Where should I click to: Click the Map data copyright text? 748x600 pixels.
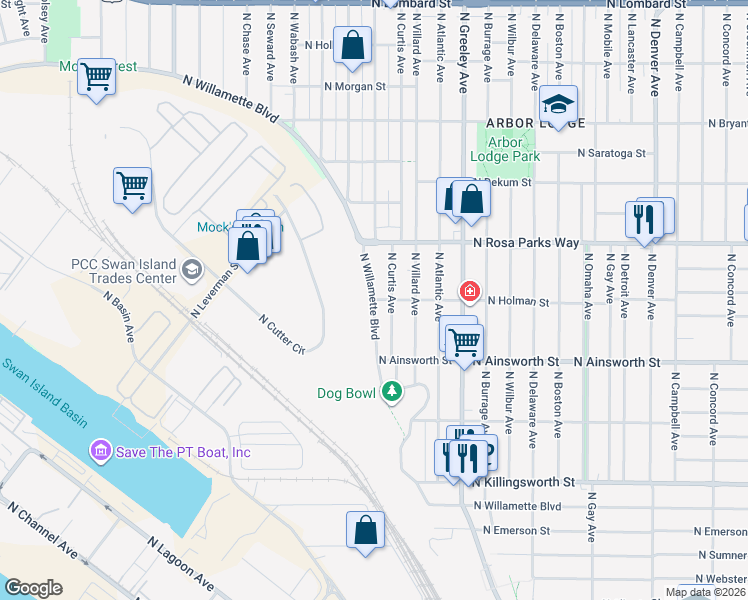[706, 592]
